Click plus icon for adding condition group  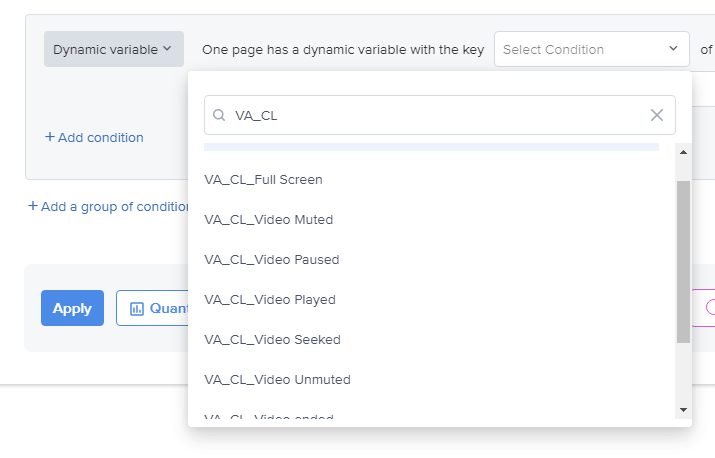click(33, 206)
